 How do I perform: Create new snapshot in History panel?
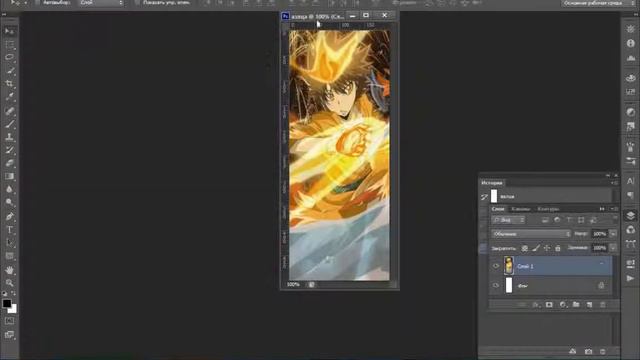tap(588, 351)
